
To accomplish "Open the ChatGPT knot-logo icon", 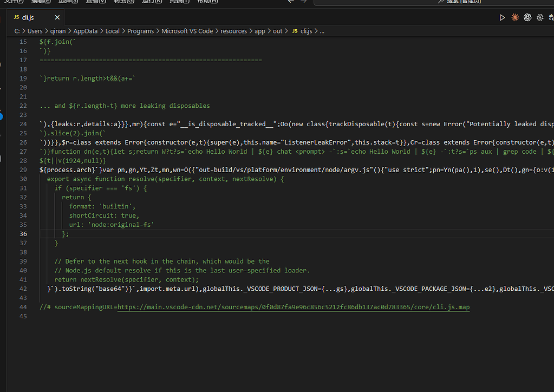I will (527, 18).
